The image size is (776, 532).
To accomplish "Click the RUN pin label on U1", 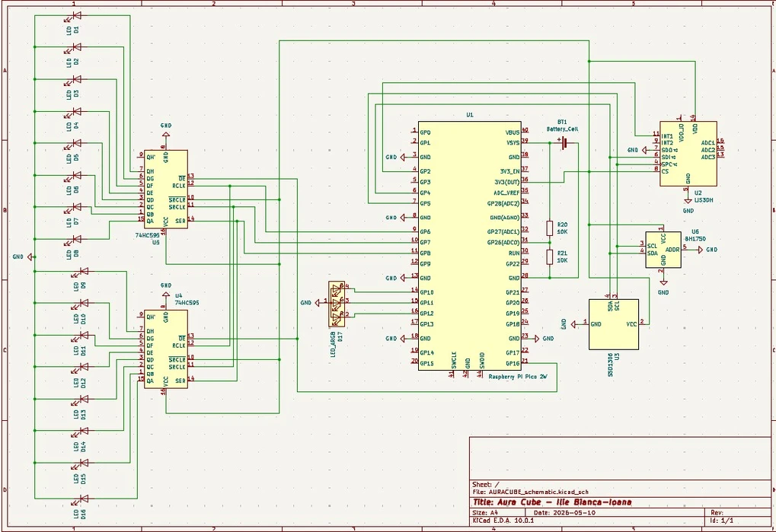I will (514, 253).
